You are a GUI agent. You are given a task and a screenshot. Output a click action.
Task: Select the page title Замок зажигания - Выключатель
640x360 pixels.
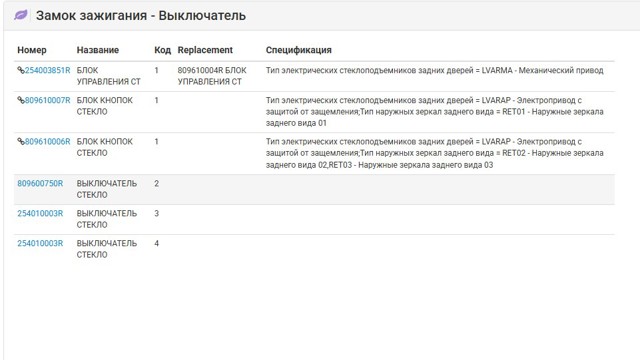pyautogui.click(x=141, y=16)
